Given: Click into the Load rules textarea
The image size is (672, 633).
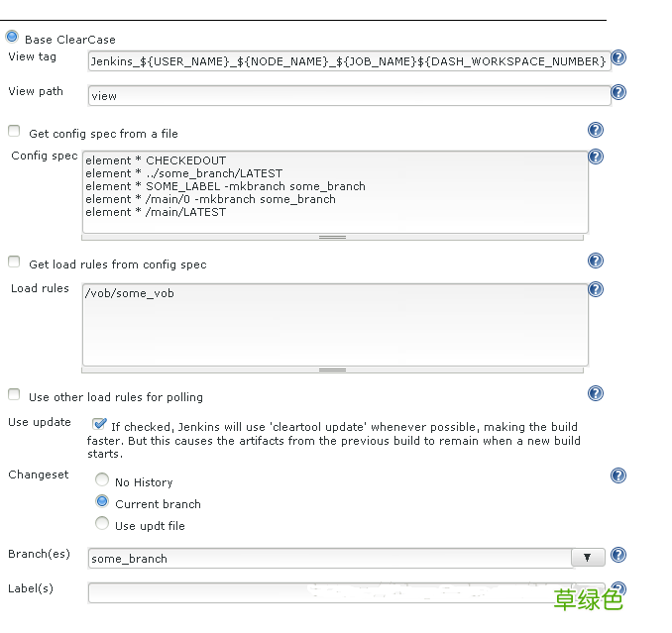Looking at the screenshot, I should click(334, 324).
